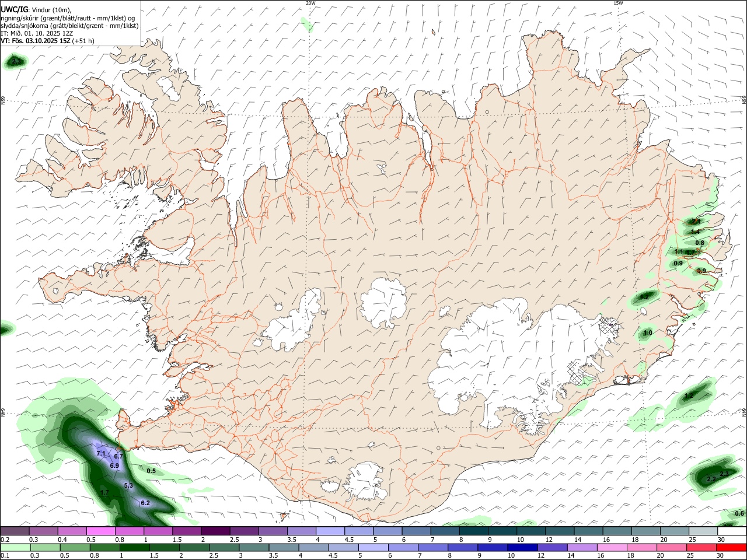Click the '0.2' label on the upper legend
Image resolution: width=747 pixels, height=560 pixels.
5,540
